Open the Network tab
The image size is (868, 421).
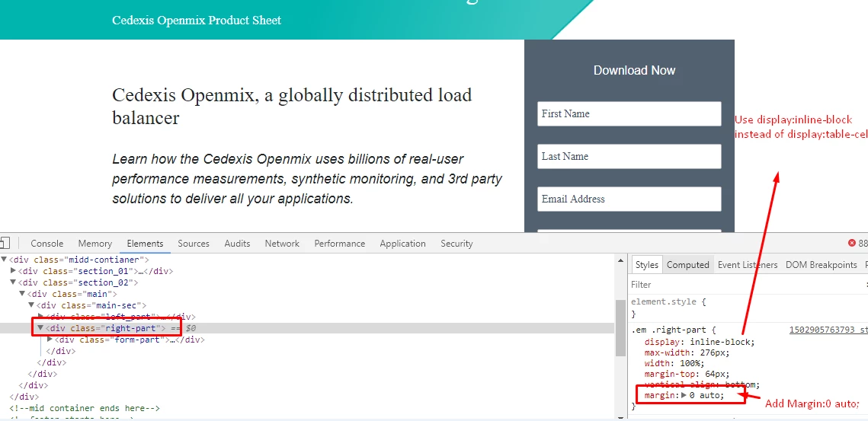coord(282,244)
